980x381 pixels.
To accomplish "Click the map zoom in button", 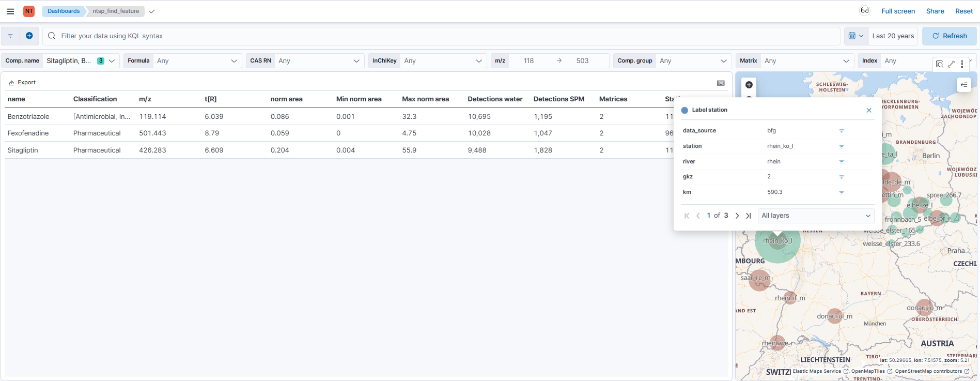I will [x=749, y=85].
